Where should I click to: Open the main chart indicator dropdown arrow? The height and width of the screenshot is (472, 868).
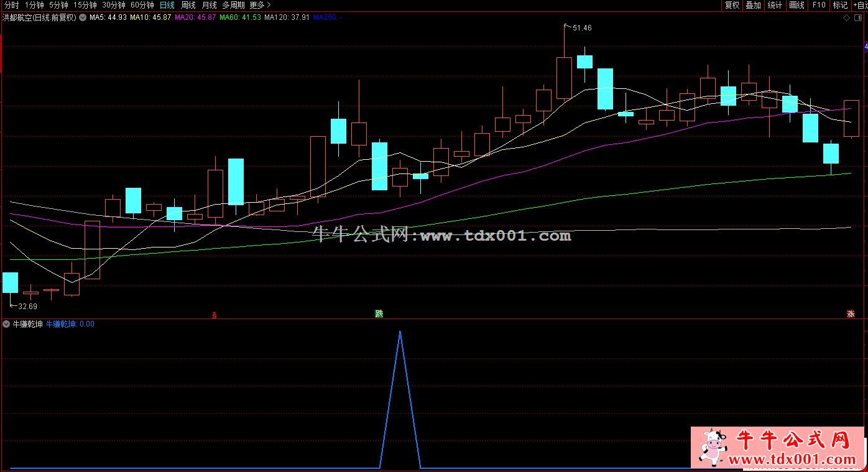[83, 17]
